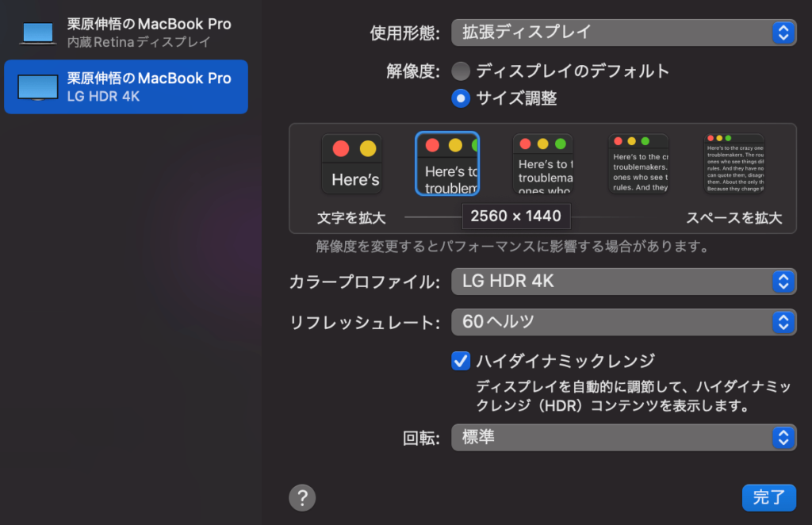
Task: Toggle the ハイダイナミックレンジ checkbox
Action: tap(461, 361)
